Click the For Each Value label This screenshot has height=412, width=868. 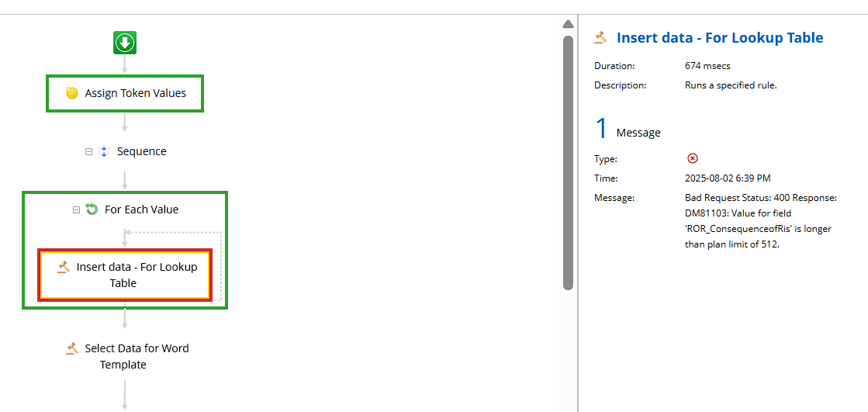(x=142, y=209)
